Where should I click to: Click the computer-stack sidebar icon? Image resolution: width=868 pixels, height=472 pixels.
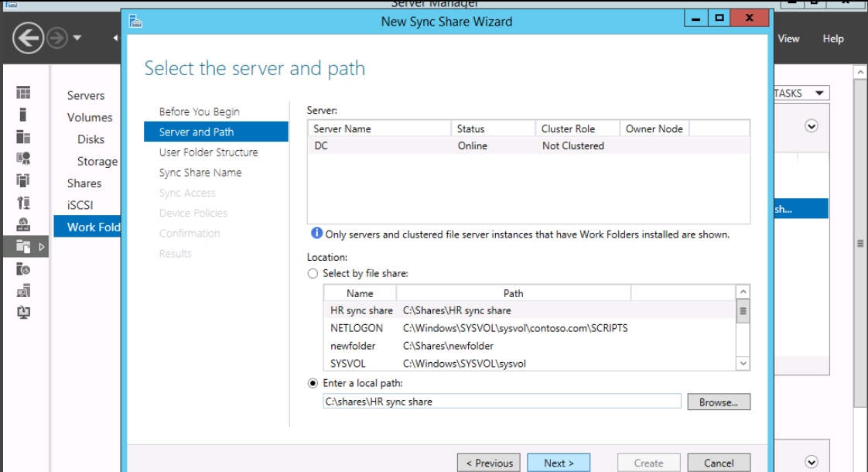tap(23, 291)
